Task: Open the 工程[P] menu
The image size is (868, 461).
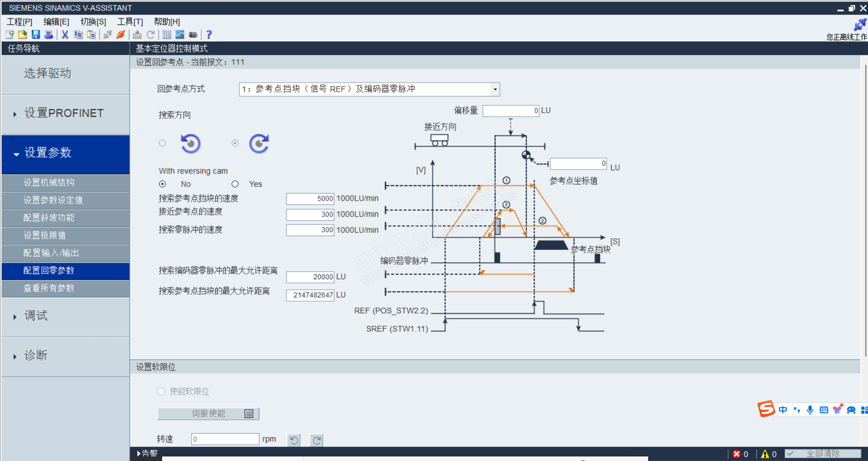Action: [x=20, y=22]
